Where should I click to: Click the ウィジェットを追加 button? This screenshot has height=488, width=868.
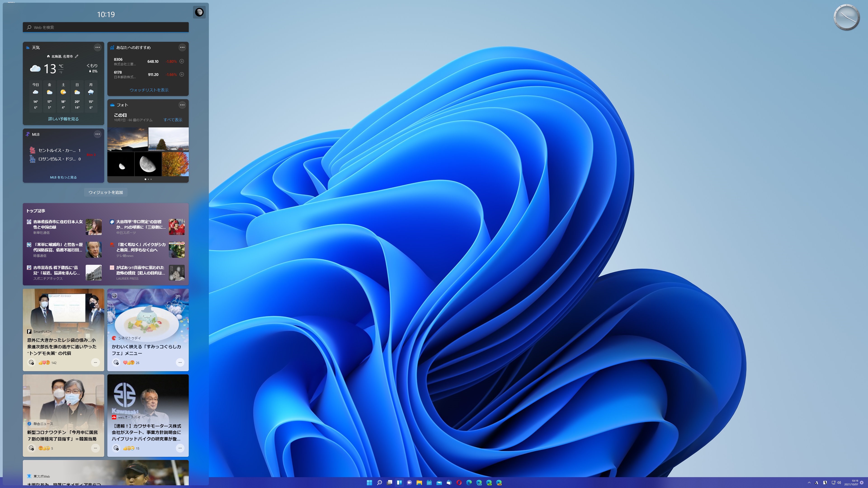coord(106,192)
